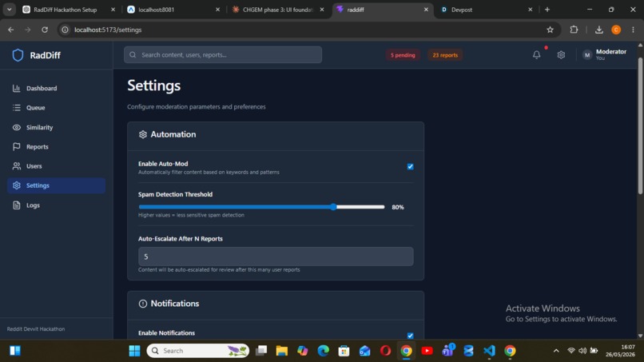Click the Notifications section icon
The height and width of the screenshot is (362, 644).
(143, 304)
